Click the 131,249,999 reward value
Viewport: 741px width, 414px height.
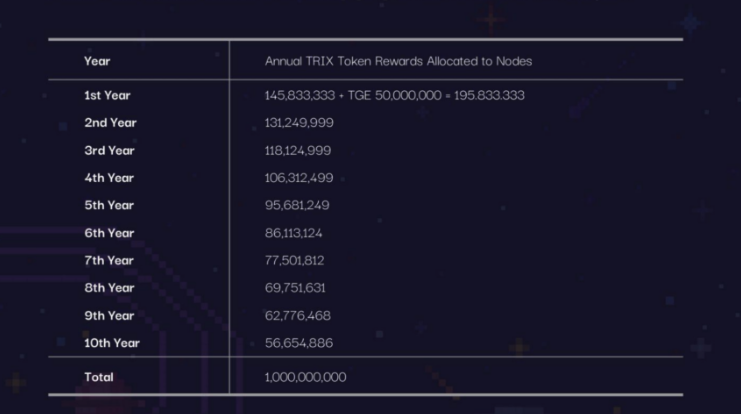pyautogui.click(x=299, y=123)
